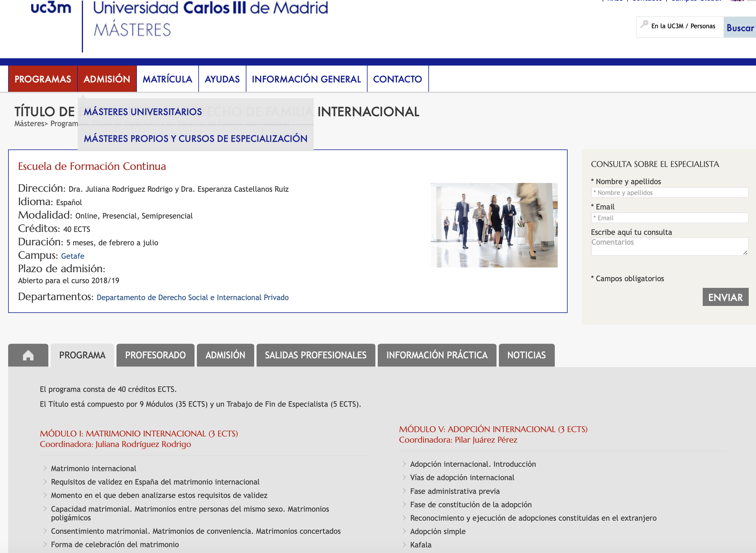Click 'Matrimonio internacional' list item
This screenshot has width=756, height=553.
coord(94,469)
